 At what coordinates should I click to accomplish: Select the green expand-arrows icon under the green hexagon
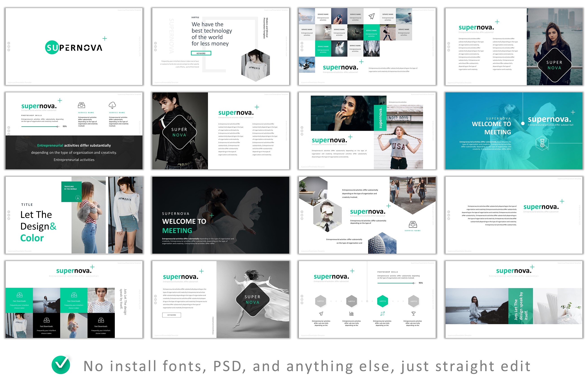[383, 313]
